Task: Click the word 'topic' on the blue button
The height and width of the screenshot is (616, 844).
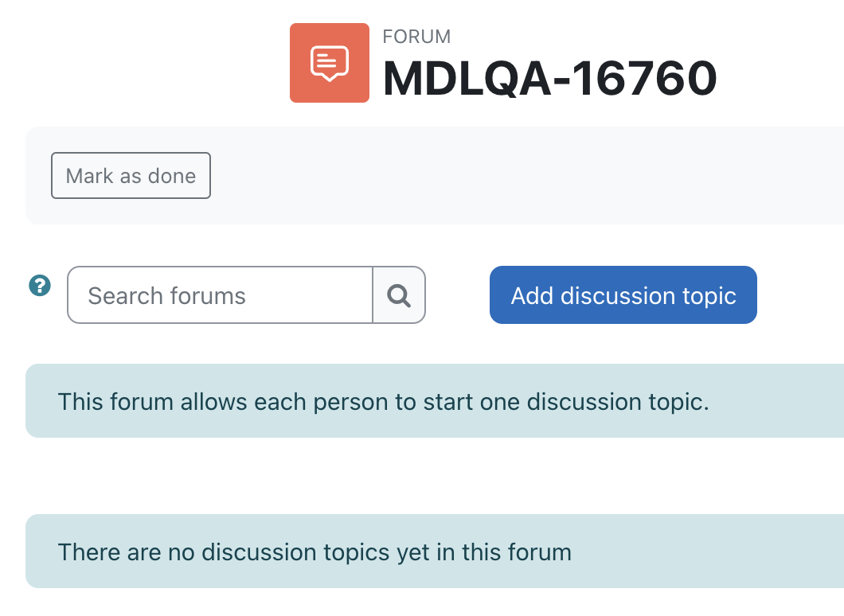Action: [x=709, y=296]
